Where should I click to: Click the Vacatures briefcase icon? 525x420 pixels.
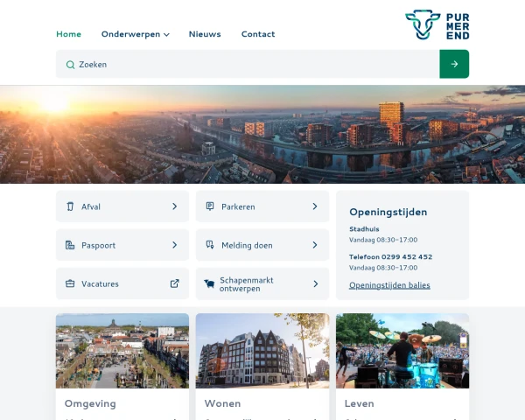point(70,283)
